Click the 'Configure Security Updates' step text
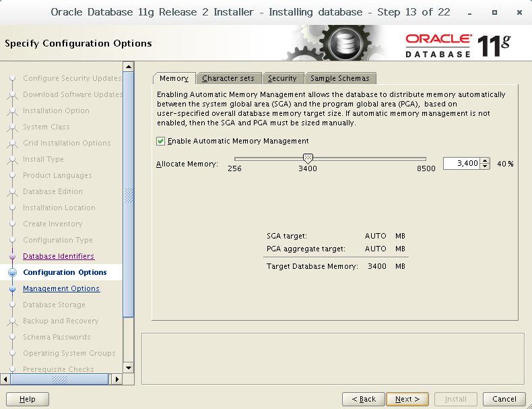 pos(72,78)
